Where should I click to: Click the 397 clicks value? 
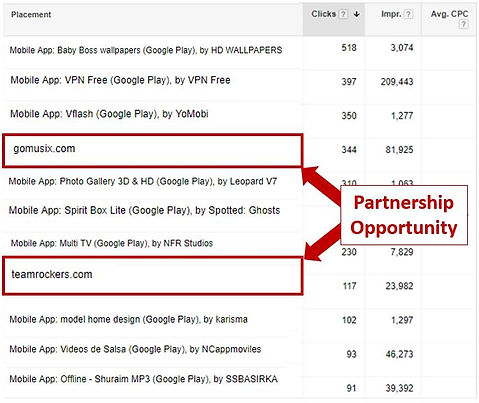(x=349, y=82)
